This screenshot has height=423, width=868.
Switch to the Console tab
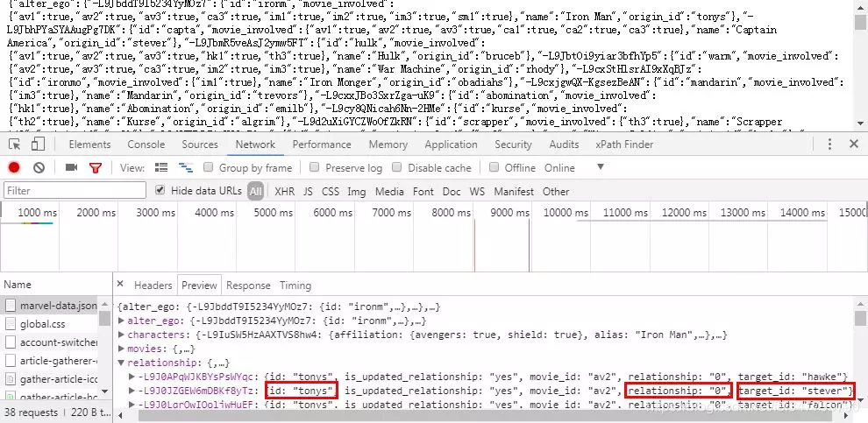point(146,145)
